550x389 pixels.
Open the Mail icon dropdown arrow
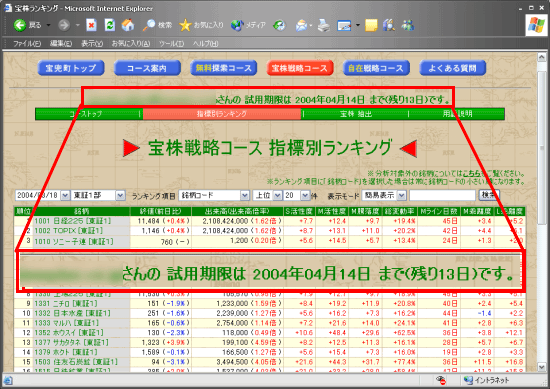click(311, 25)
